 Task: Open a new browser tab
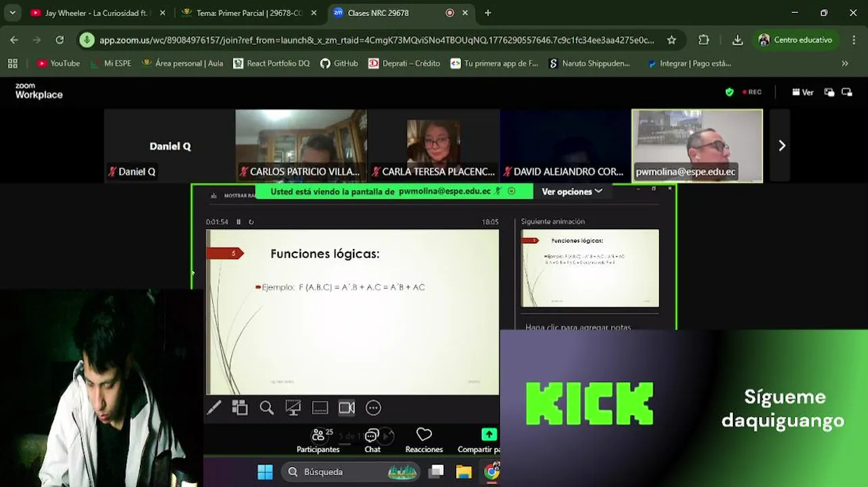click(x=487, y=13)
